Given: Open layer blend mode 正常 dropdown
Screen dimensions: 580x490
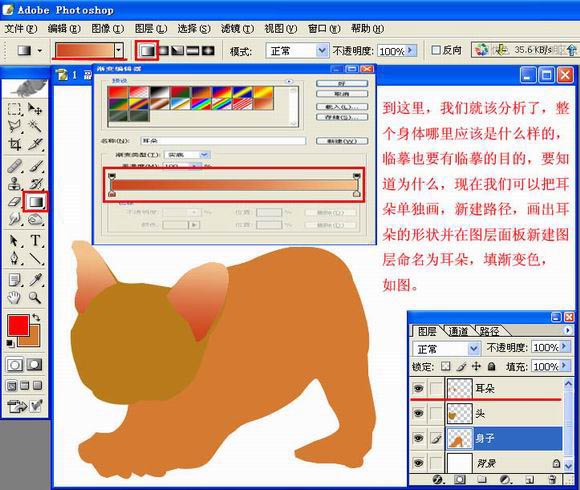Looking at the screenshot, I should click(x=446, y=348).
